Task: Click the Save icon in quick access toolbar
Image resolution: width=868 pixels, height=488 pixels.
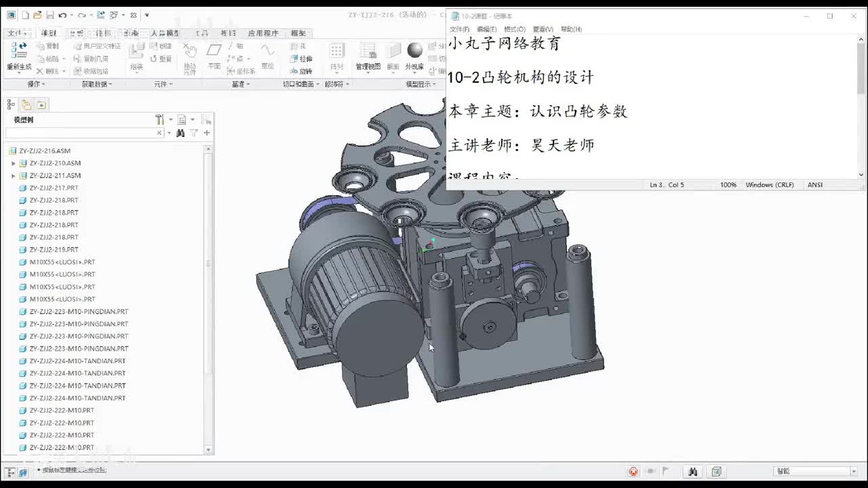Action: click(x=50, y=15)
